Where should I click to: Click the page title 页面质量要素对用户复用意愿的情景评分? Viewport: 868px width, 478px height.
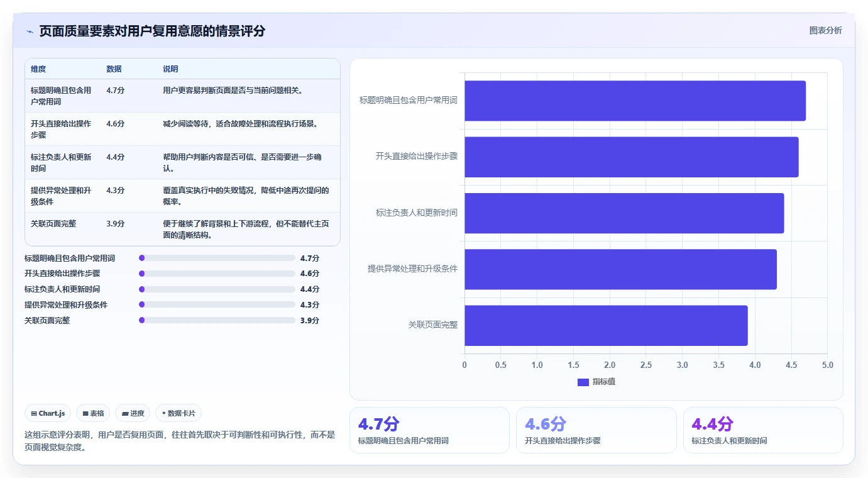click(x=152, y=31)
